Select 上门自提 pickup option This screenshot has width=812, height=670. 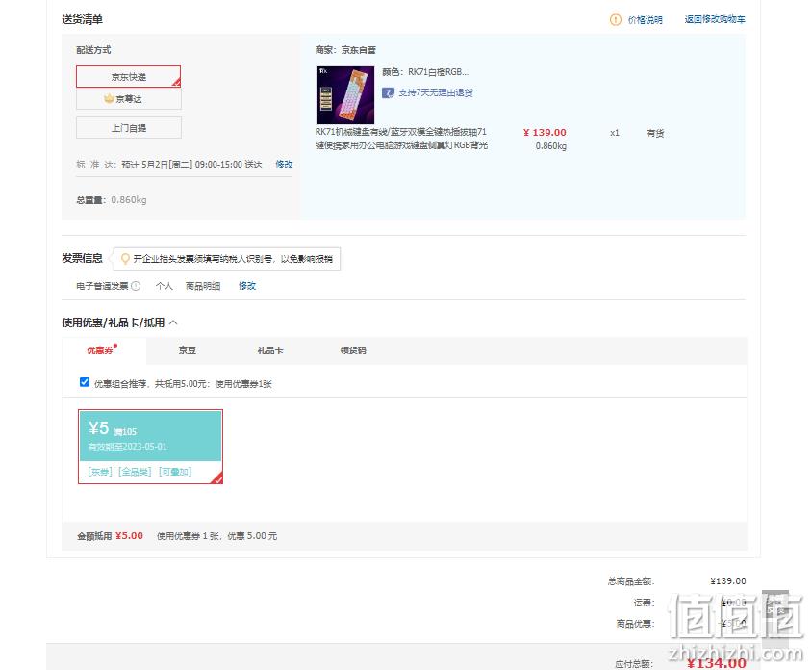pyautogui.click(x=128, y=127)
